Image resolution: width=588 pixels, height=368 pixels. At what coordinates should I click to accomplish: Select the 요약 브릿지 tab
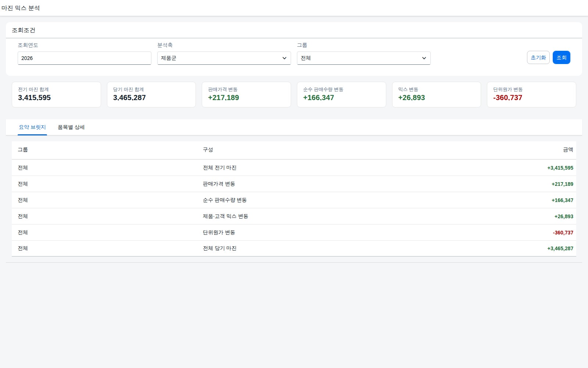coord(32,127)
